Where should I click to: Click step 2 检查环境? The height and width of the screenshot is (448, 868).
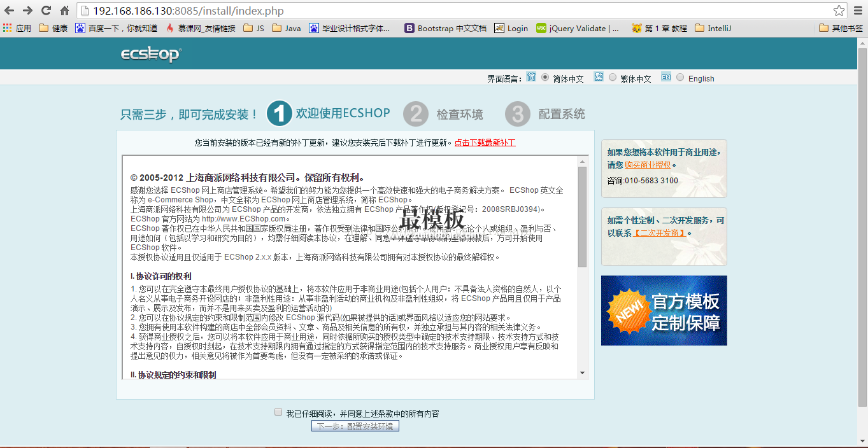tap(443, 115)
